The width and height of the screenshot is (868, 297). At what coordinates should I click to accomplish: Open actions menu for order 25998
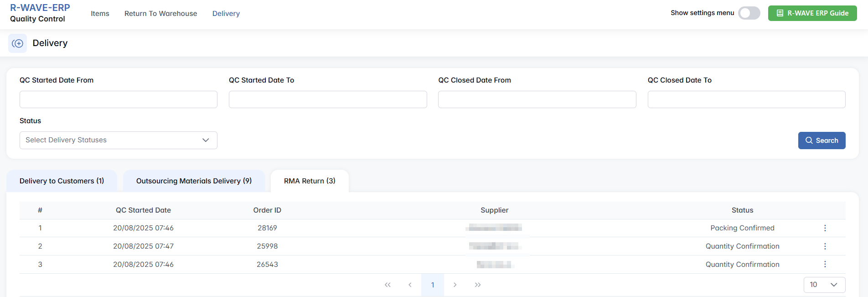tap(825, 246)
